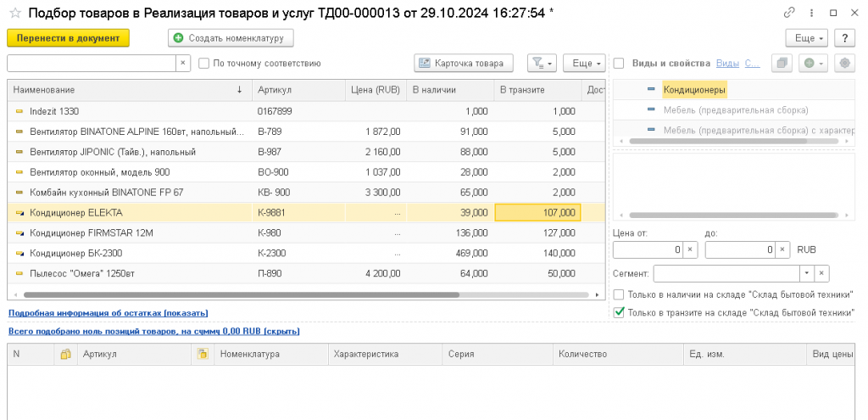The width and height of the screenshot is (868, 420).
Task: Add this window to favorites with the star
Action: tap(15, 13)
